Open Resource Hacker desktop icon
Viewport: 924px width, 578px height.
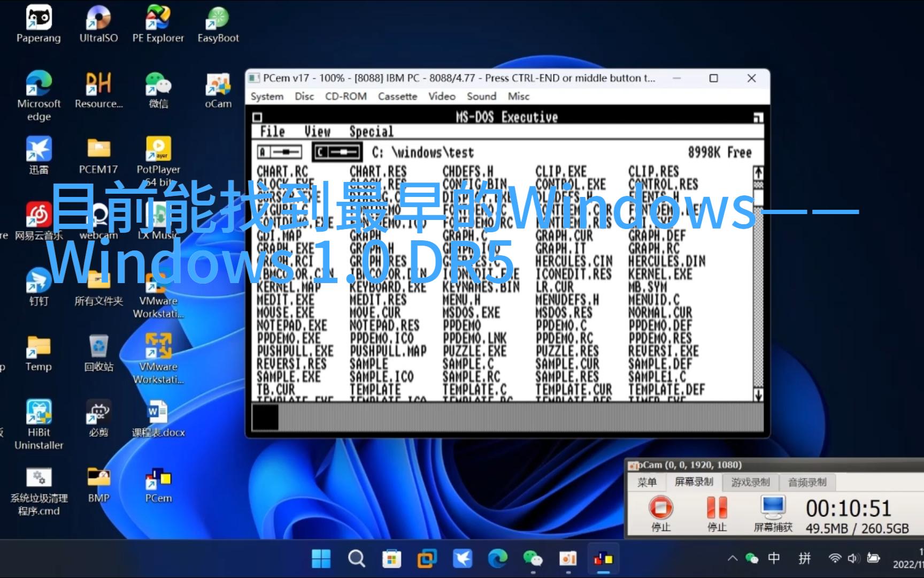point(98,90)
